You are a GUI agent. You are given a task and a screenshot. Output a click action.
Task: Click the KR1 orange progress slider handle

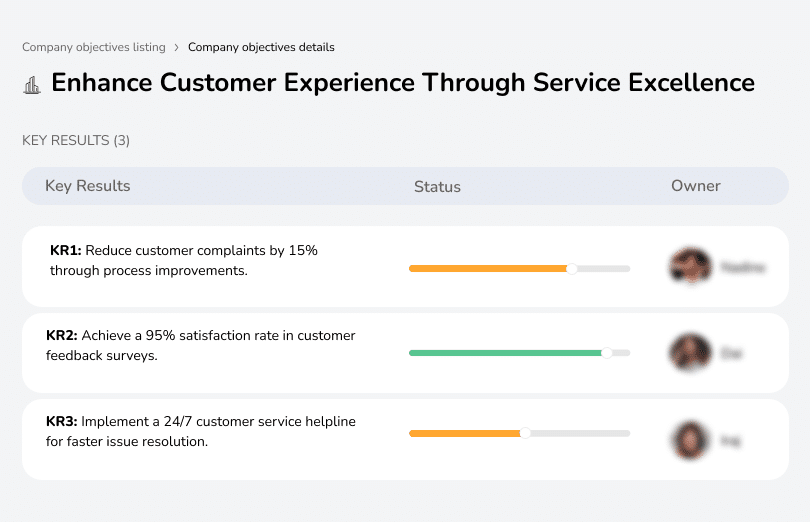click(x=571, y=269)
